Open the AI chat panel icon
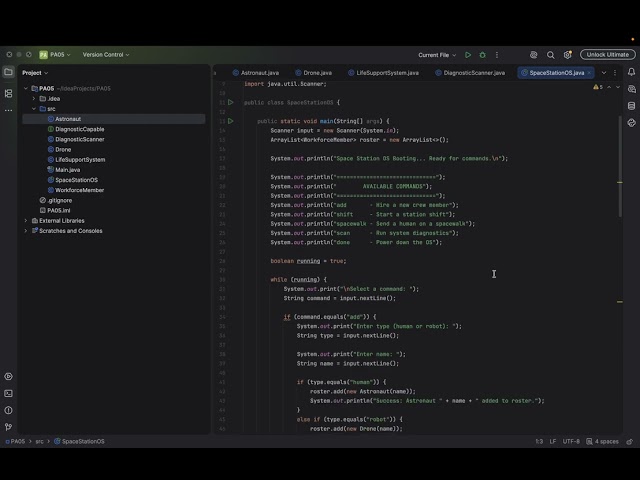 (x=631, y=89)
